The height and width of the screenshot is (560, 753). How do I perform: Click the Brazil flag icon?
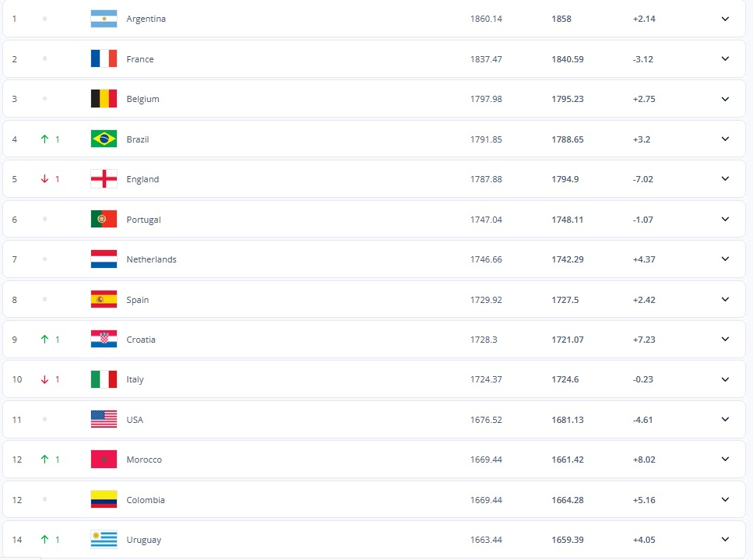tap(104, 139)
